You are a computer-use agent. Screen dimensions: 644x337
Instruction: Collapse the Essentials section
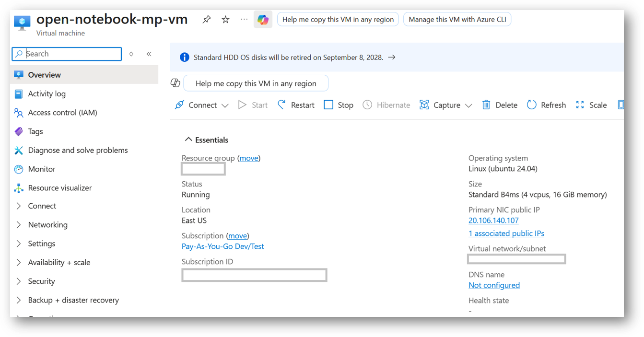[x=188, y=139]
